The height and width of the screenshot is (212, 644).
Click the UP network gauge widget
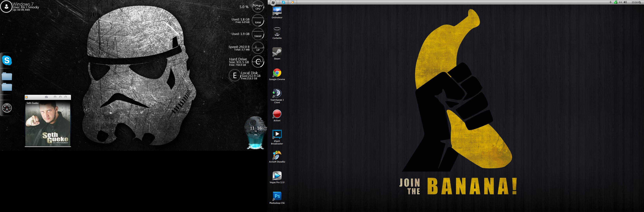point(258,48)
